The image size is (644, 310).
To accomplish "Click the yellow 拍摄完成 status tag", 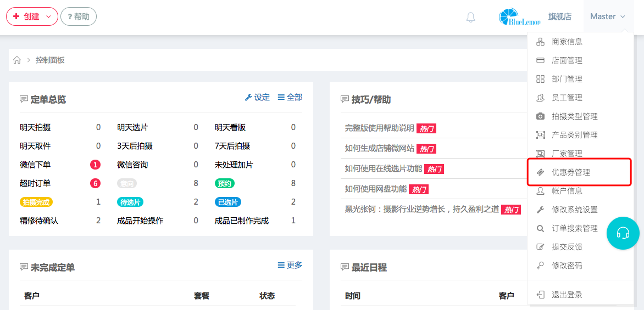I will pyautogui.click(x=36, y=202).
